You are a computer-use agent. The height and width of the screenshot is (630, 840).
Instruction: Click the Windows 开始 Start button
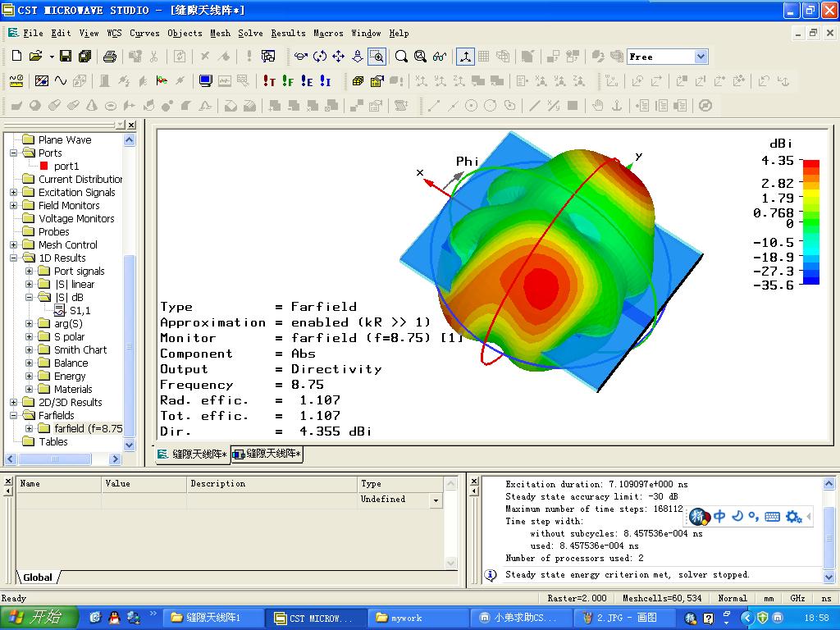tap(39, 618)
